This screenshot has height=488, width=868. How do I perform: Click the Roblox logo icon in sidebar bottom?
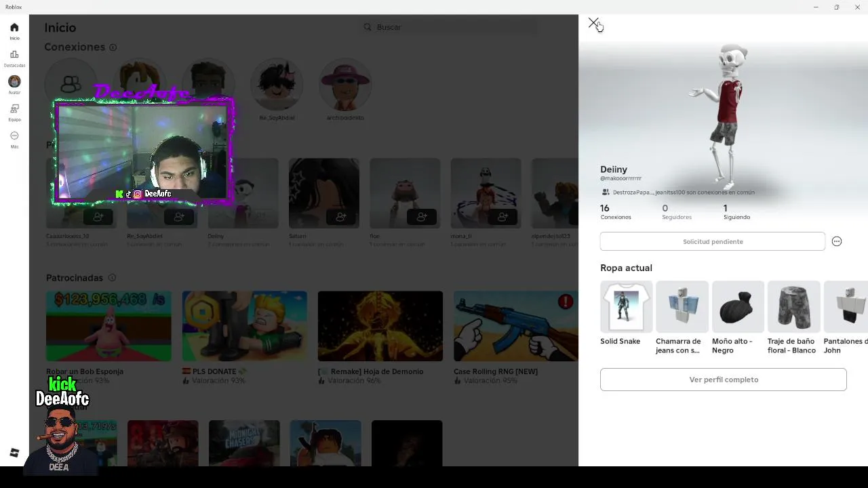point(14,453)
